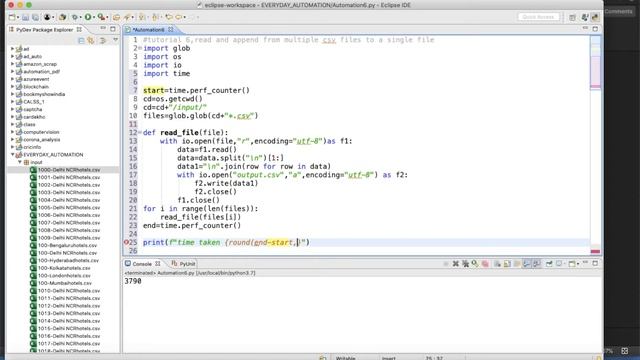Toggle Scroll Lock in the Console toolbar

click(x=507, y=264)
